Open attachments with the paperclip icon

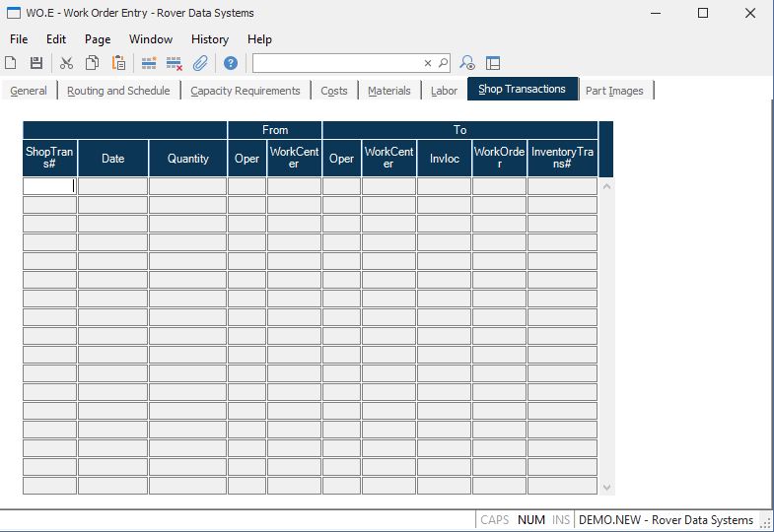tap(200, 63)
